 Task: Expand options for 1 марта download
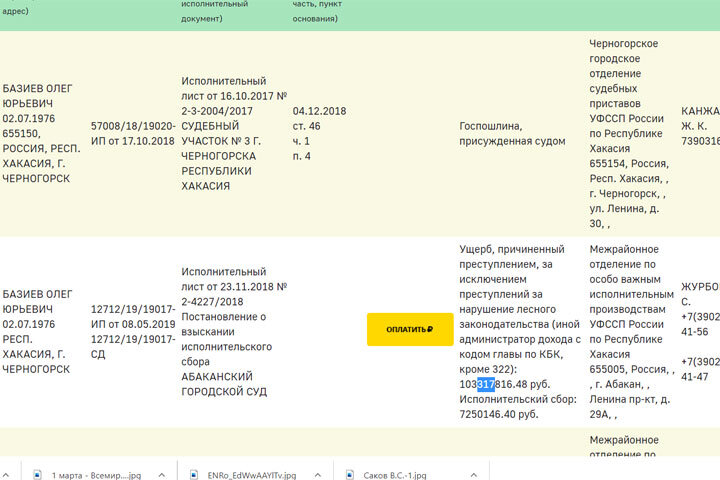162,475
